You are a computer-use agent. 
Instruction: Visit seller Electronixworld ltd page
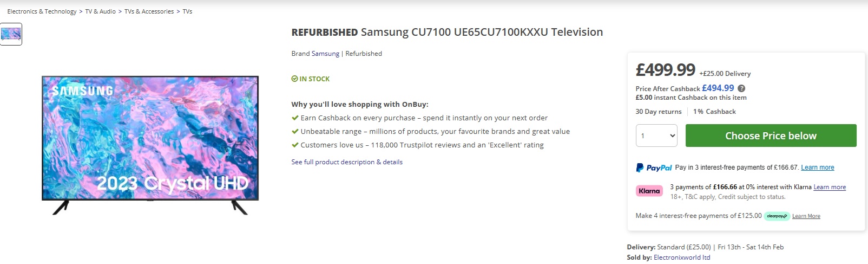coord(681,257)
